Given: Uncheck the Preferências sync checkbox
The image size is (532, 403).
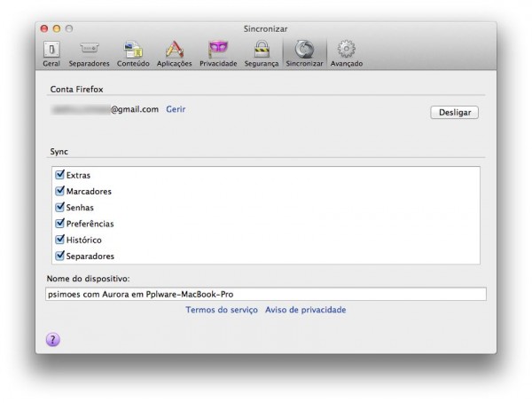Looking at the screenshot, I should [x=59, y=223].
